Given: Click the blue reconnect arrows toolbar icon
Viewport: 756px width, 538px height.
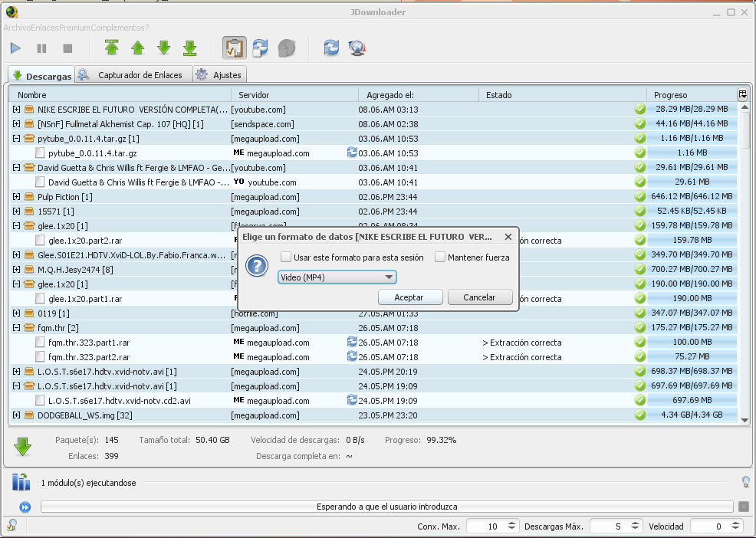Looking at the screenshot, I should pyautogui.click(x=331, y=48).
